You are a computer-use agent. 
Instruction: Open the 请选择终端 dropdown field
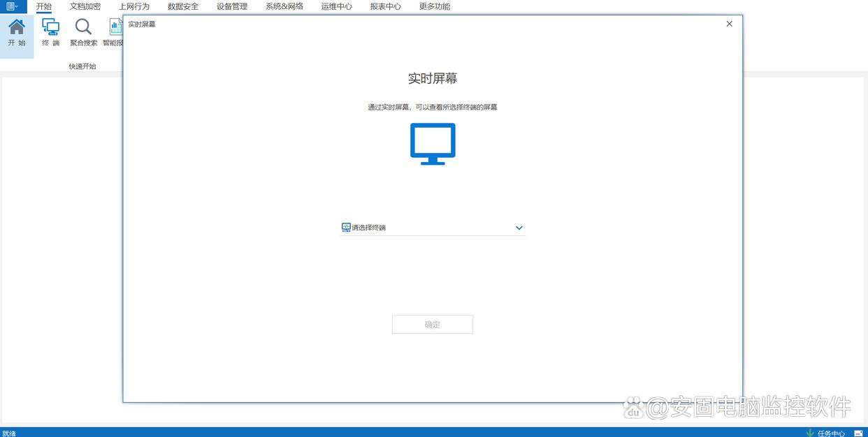point(433,228)
